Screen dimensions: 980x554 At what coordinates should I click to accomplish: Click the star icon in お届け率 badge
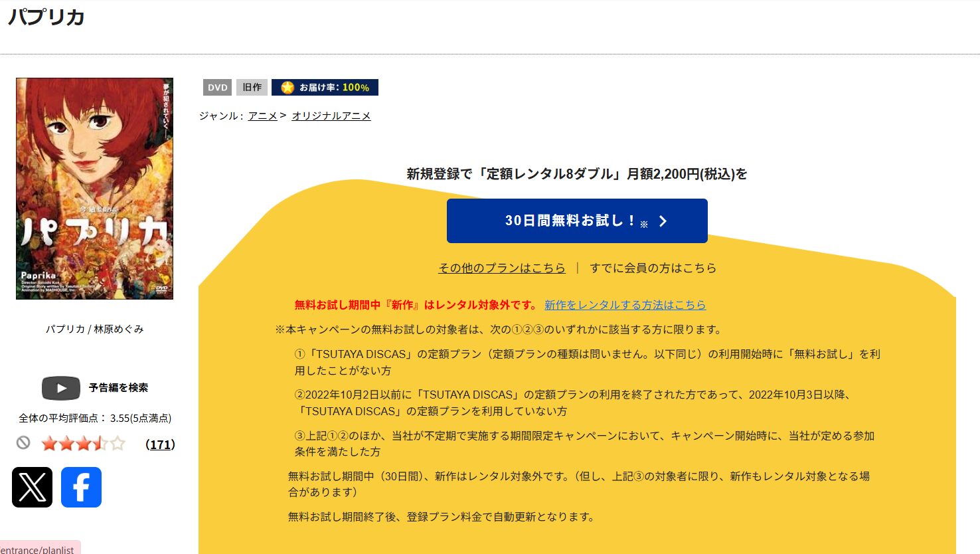point(287,87)
